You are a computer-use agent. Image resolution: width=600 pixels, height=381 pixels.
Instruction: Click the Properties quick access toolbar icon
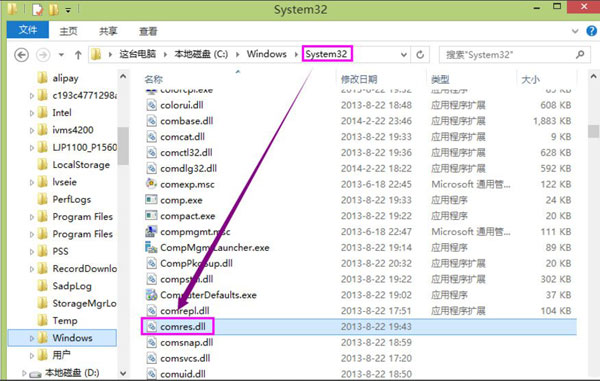(x=37, y=10)
